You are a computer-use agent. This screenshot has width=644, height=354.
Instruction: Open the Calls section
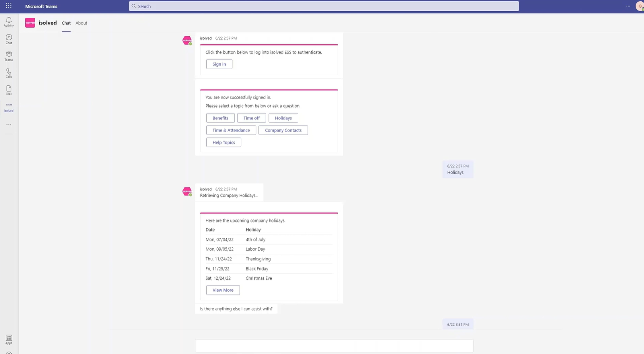tap(8, 73)
